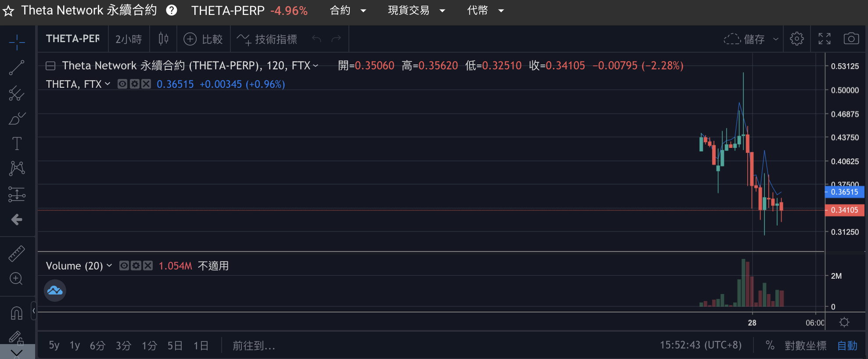Screen dimensions: 868x359
Task: Open the 代幣 menu
Action: point(485,10)
